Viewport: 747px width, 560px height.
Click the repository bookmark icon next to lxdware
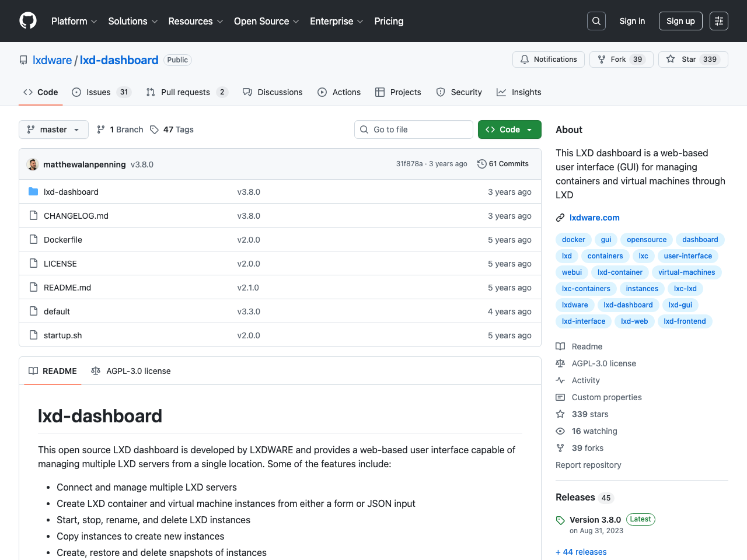click(23, 60)
